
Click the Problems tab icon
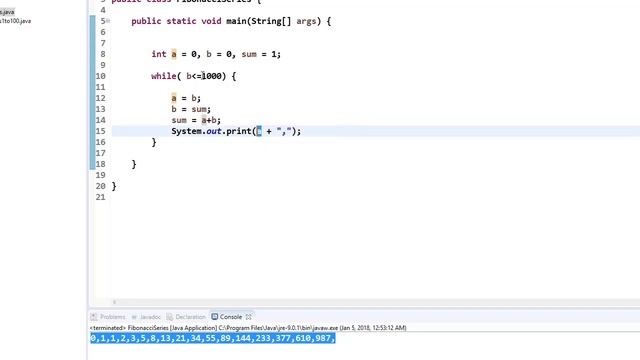click(x=94, y=317)
